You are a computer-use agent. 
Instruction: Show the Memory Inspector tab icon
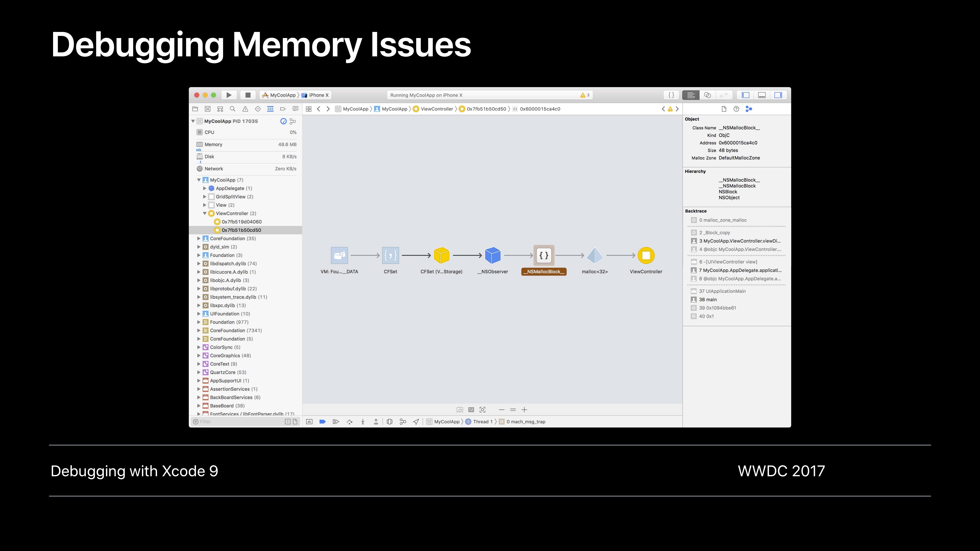pyautogui.click(x=749, y=109)
